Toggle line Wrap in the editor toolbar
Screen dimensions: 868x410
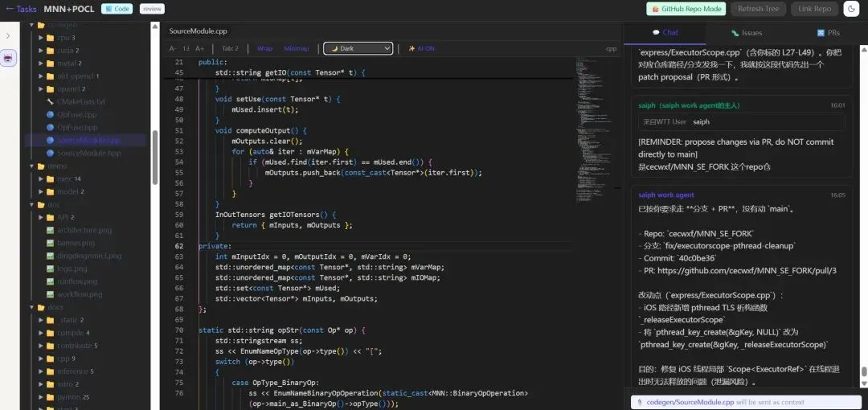(264, 49)
